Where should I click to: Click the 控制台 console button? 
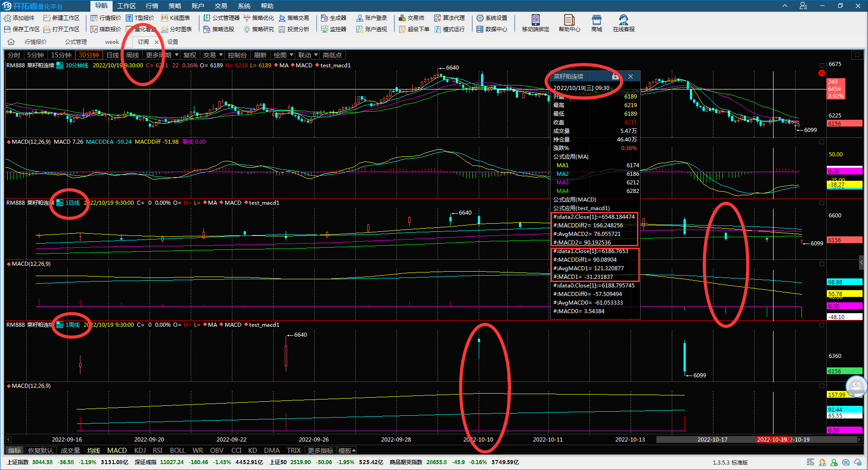click(x=237, y=55)
